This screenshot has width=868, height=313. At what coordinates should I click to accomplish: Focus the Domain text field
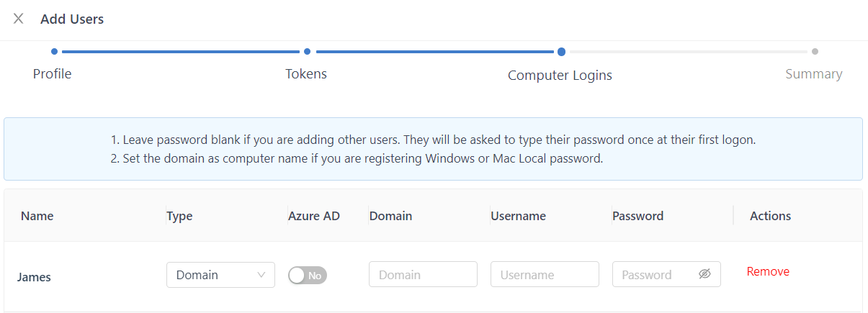pyautogui.click(x=423, y=274)
